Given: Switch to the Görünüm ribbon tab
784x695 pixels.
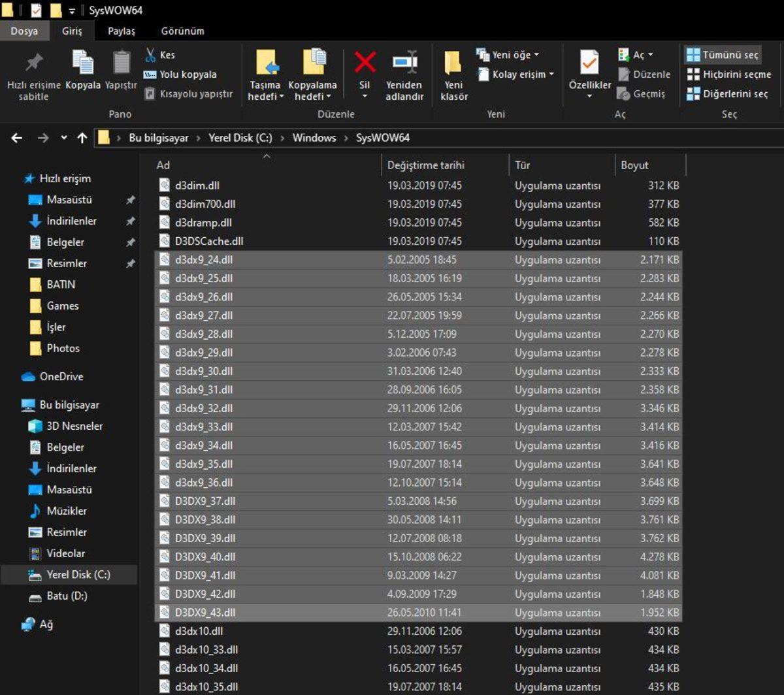Looking at the screenshot, I should [182, 31].
